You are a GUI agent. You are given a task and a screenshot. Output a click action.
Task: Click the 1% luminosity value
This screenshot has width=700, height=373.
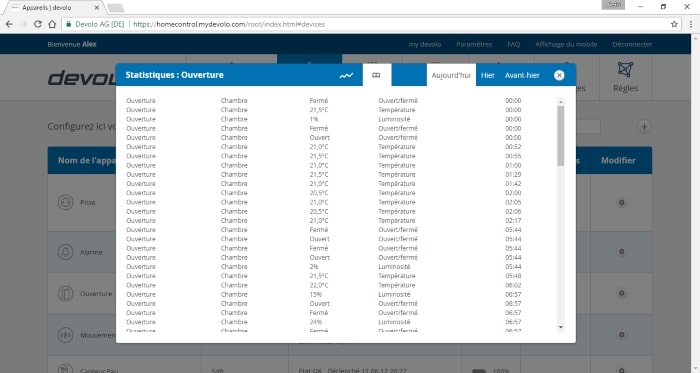313,119
